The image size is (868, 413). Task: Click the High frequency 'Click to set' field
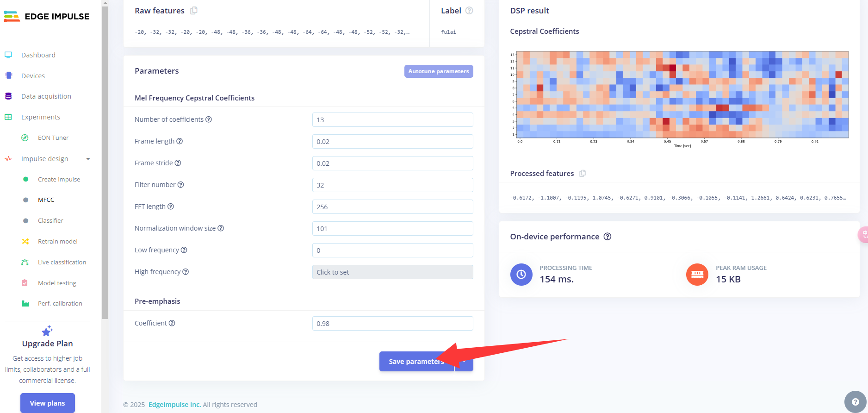[392, 272]
